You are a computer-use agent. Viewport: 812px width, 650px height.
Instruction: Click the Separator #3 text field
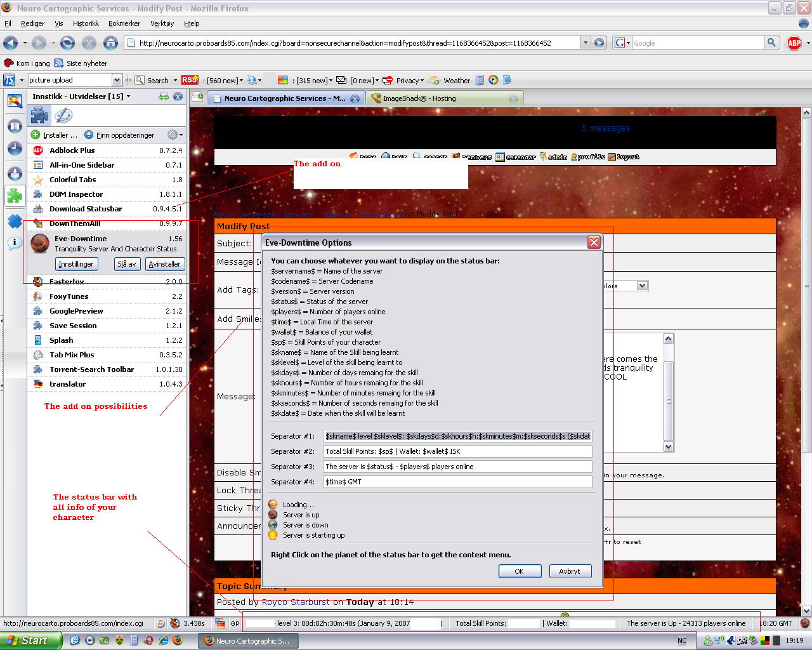pos(458,467)
